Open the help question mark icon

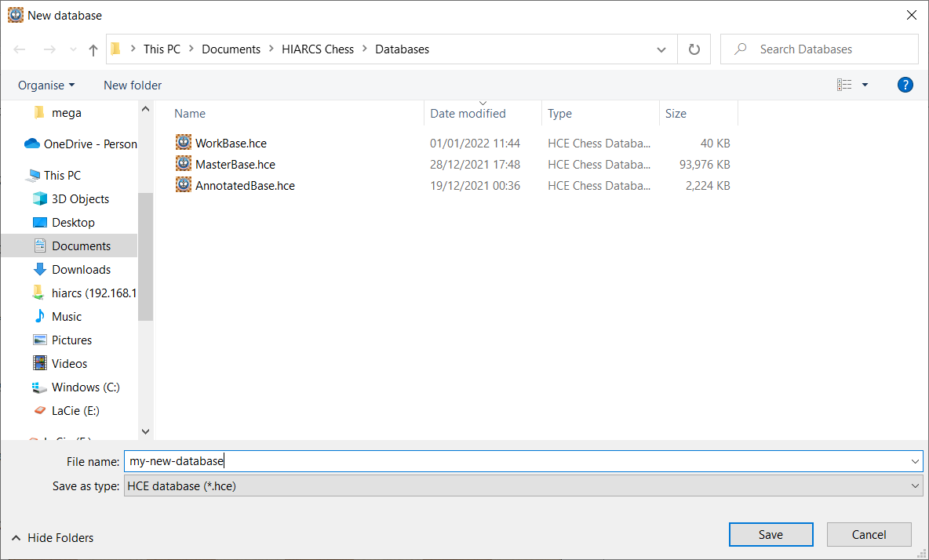(x=905, y=85)
